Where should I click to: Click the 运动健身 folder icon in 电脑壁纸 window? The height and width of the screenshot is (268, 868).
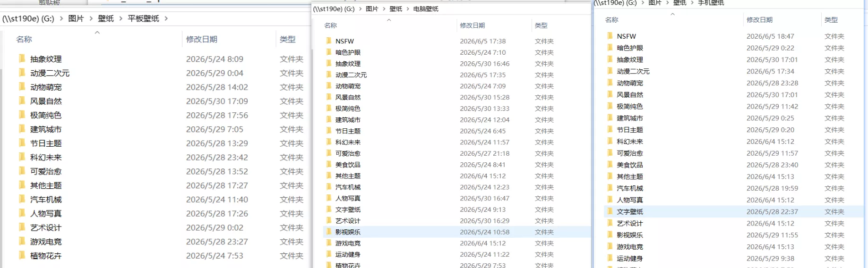pos(329,254)
